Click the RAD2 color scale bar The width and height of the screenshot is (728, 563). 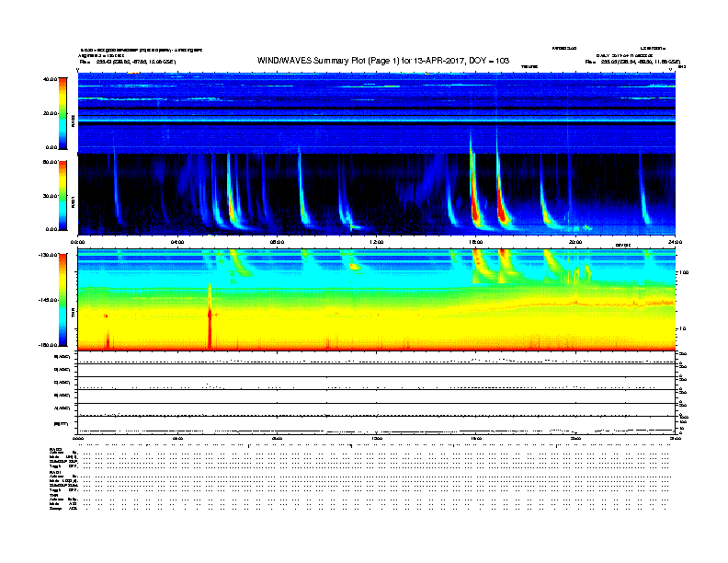(63, 113)
